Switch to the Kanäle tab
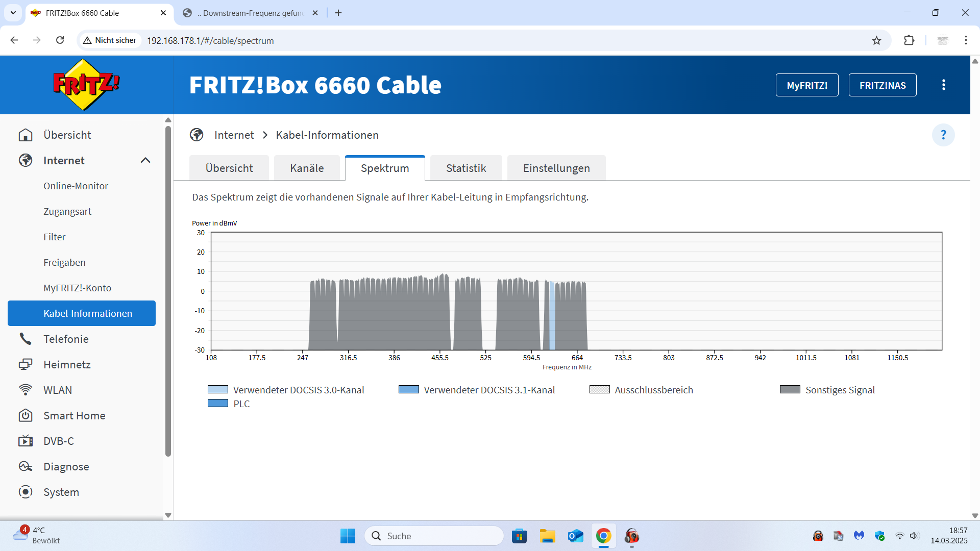This screenshot has width=980, height=551. coord(307,168)
